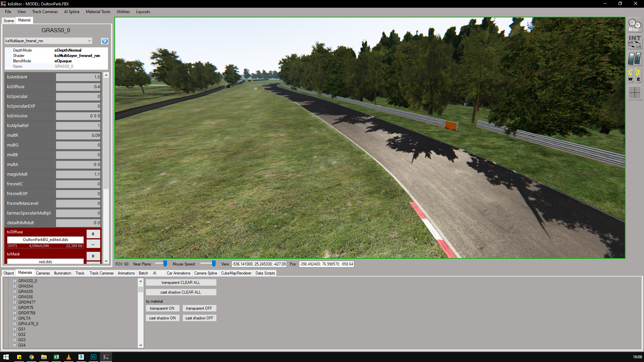This screenshot has width=644, height=362.
Task: Switch to the Cameras tab
Action: [x=43, y=273]
